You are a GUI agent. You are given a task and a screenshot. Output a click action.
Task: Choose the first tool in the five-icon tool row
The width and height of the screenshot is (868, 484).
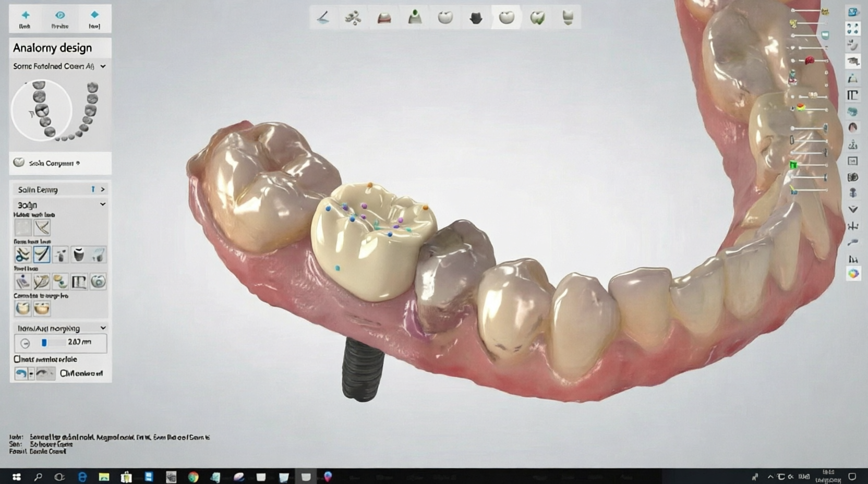coord(22,255)
